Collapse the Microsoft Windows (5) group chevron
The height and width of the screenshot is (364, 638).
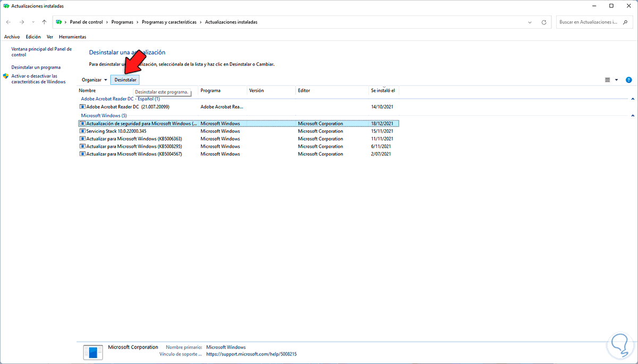633,115
